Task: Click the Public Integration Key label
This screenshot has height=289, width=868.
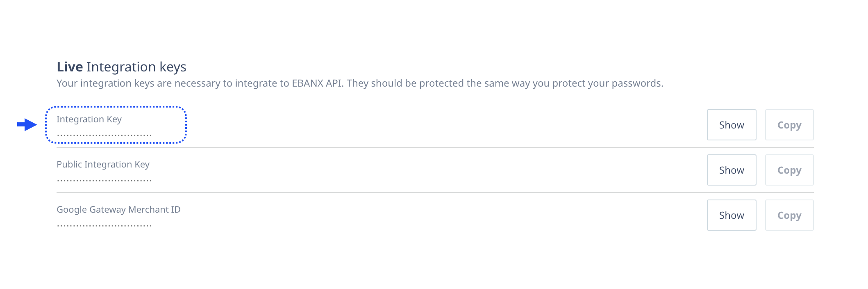Action: [103, 164]
